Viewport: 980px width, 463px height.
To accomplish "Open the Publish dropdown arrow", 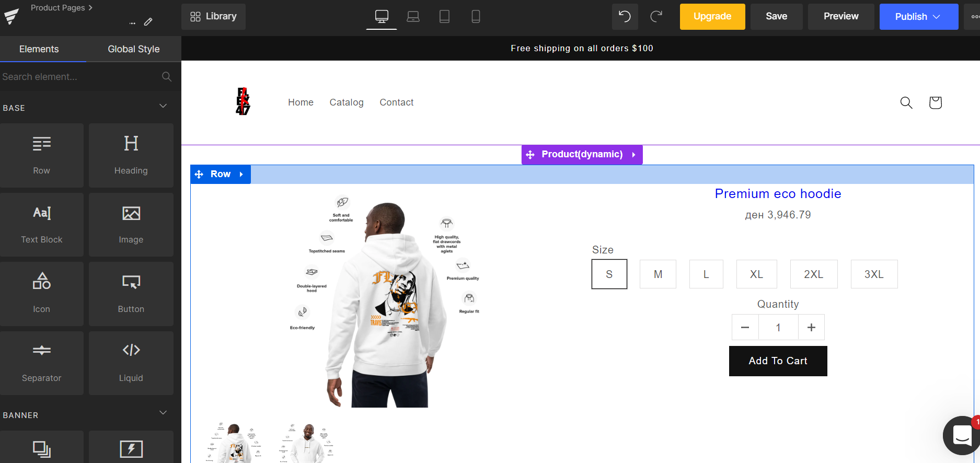I will (x=937, y=17).
